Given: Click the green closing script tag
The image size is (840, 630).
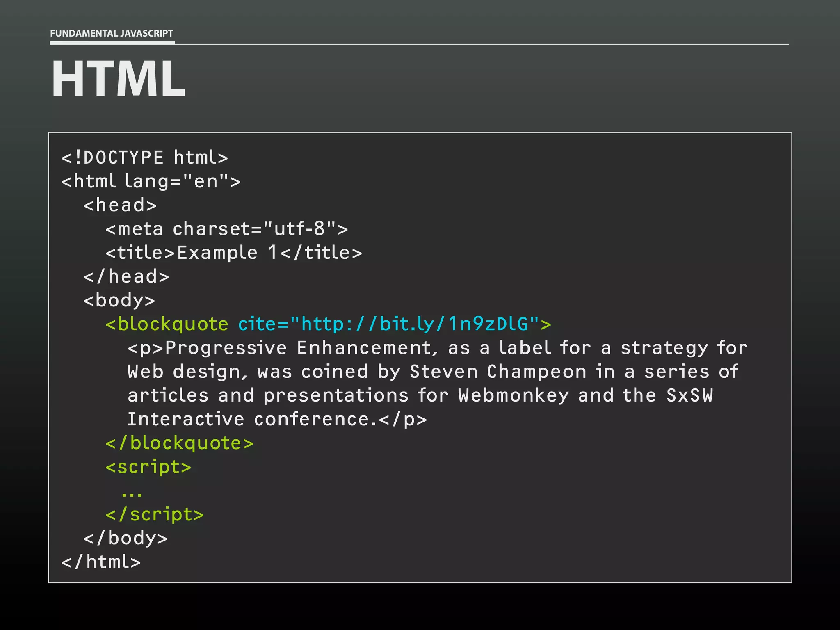Looking at the screenshot, I should tap(154, 515).
